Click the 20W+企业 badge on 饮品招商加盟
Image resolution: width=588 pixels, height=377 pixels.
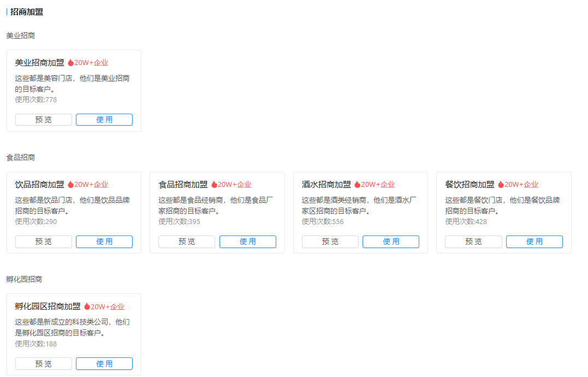coord(91,185)
